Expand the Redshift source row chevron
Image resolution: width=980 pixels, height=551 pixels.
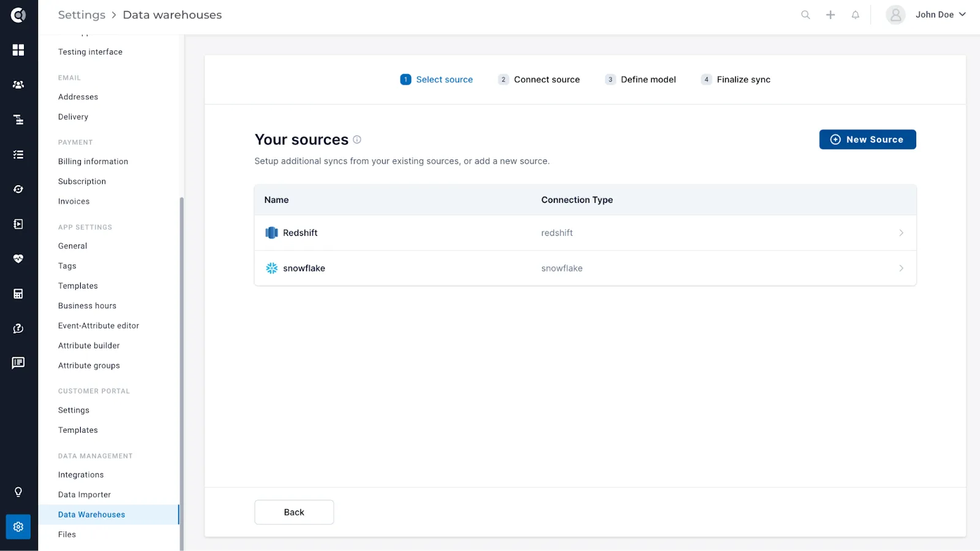click(x=901, y=233)
